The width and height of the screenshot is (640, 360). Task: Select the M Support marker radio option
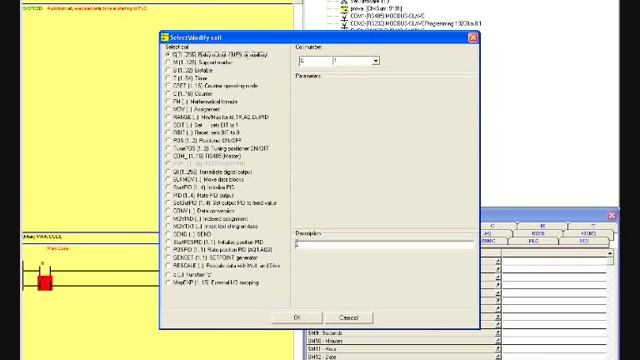(x=168, y=62)
